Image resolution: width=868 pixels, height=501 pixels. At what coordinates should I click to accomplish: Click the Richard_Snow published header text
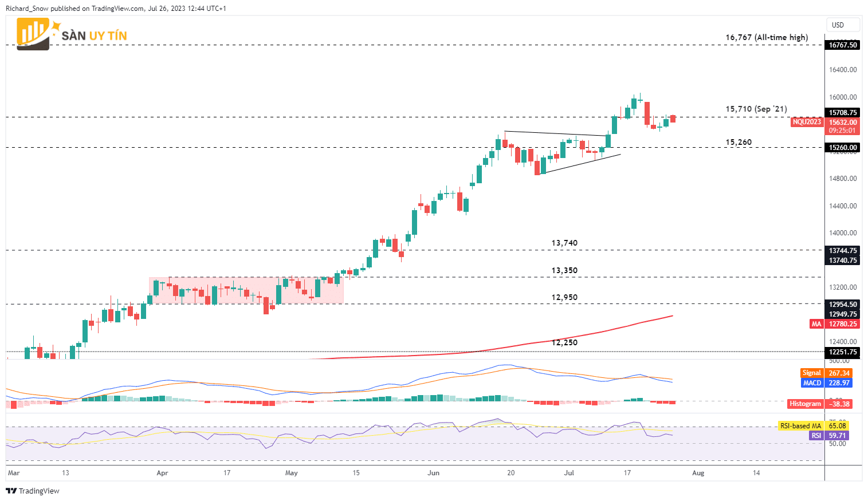pyautogui.click(x=116, y=9)
